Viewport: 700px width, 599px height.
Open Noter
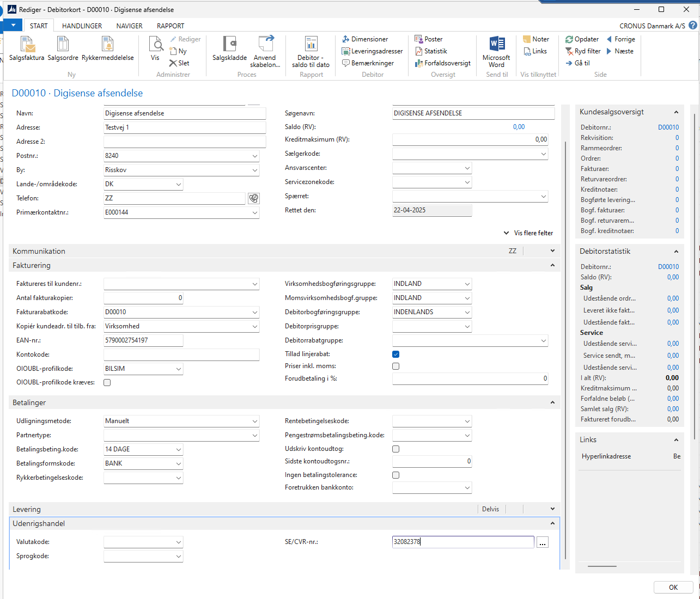tap(536, 39)
